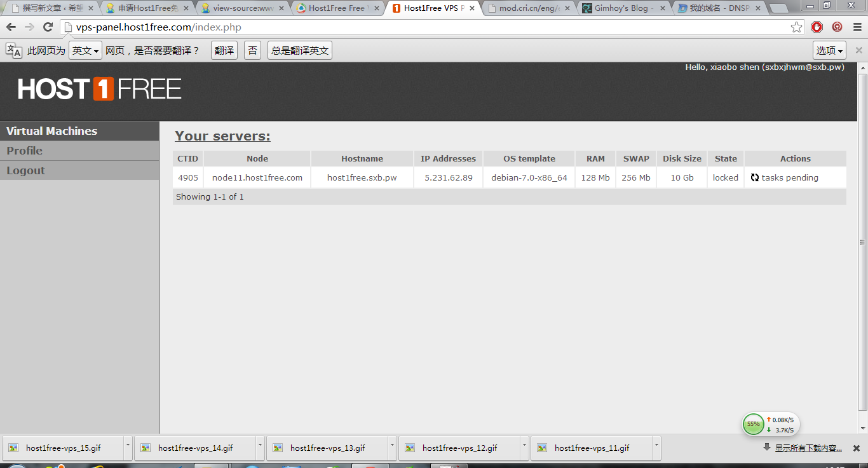Open the source language dropdown 英文

coord(85,51)
